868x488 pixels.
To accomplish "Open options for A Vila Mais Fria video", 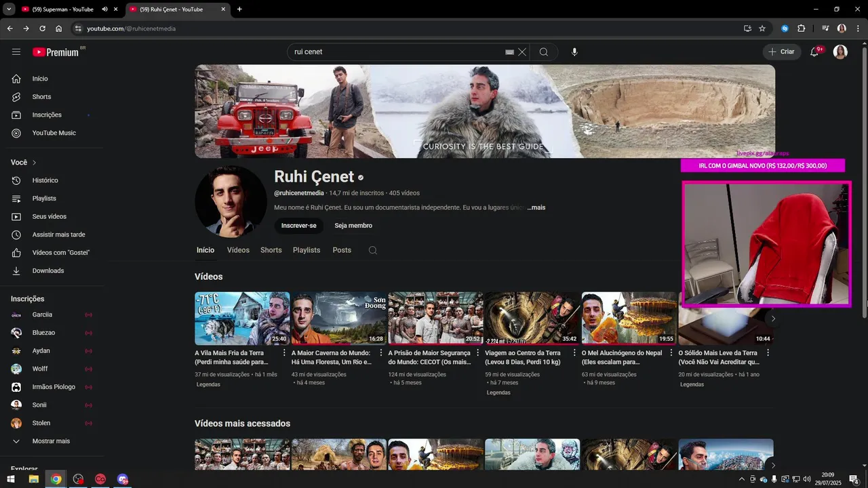I will (x=284, y=353).
